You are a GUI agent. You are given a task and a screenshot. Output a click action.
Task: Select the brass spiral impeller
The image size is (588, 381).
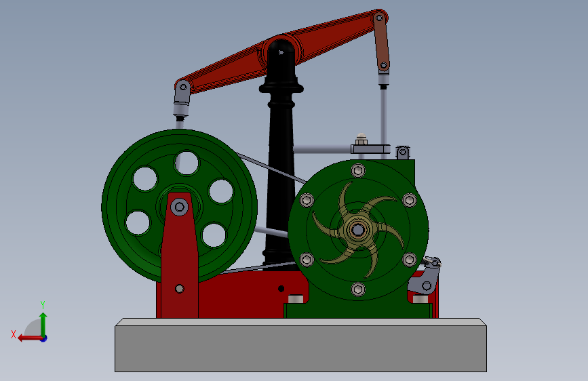tap(358, 230)
